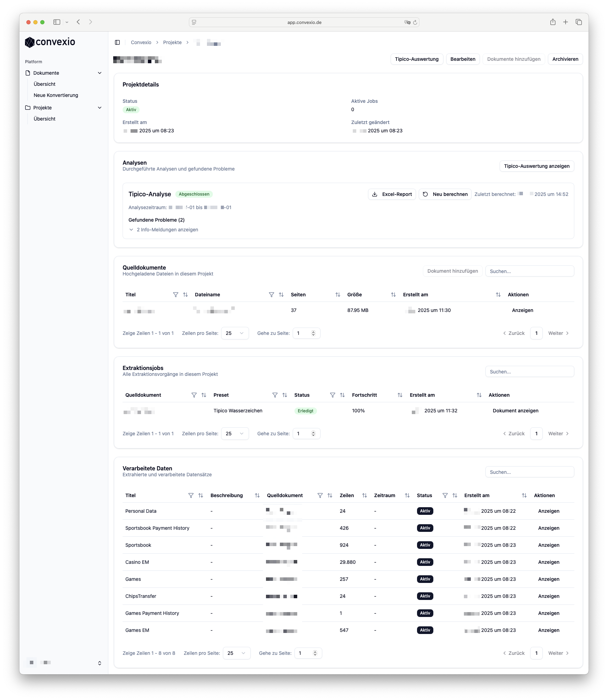Click the Neu berechnen refresh icon

coord(425,194)
